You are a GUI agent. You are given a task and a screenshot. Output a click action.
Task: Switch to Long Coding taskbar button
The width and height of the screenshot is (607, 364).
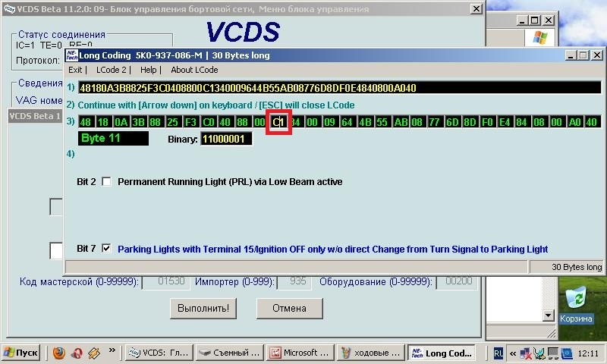pyautogui.click(x=442, y=353)
